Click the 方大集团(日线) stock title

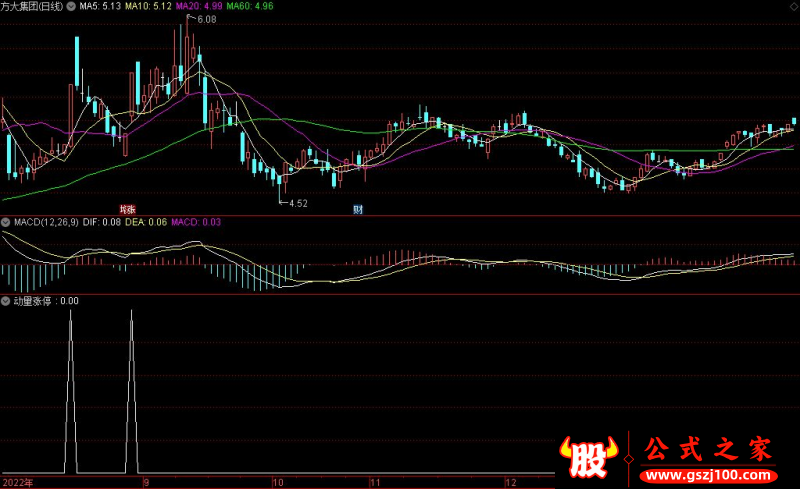pyautogui.click(x=31, y=6)
